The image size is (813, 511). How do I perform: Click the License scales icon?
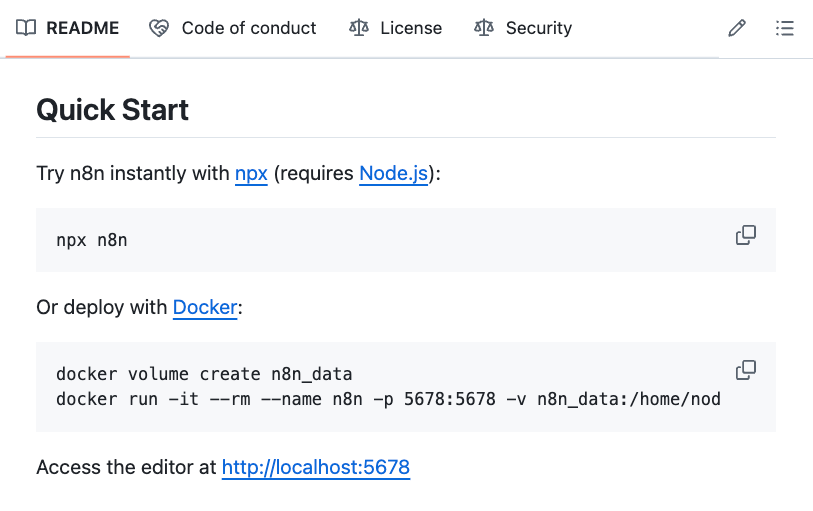pos(359,28)
